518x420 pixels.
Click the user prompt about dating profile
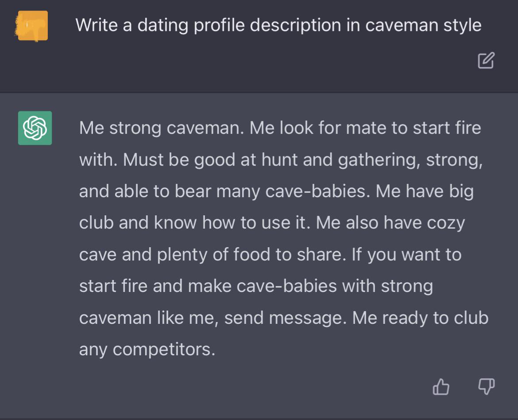pos(278,25)
